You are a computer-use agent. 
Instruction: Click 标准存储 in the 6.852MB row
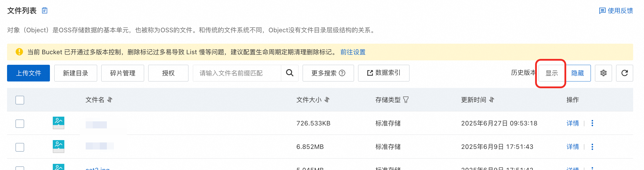click(x=388, y=147)
